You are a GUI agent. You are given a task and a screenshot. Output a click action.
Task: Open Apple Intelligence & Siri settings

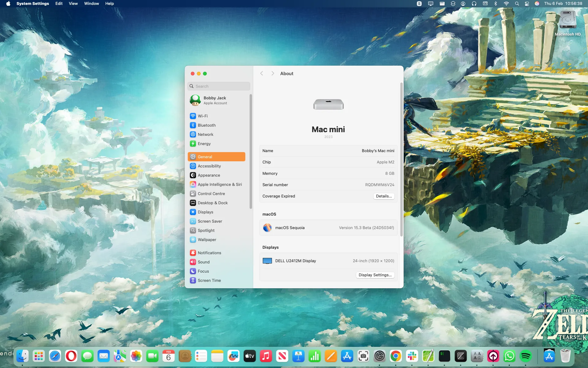(x=220, y=184)
